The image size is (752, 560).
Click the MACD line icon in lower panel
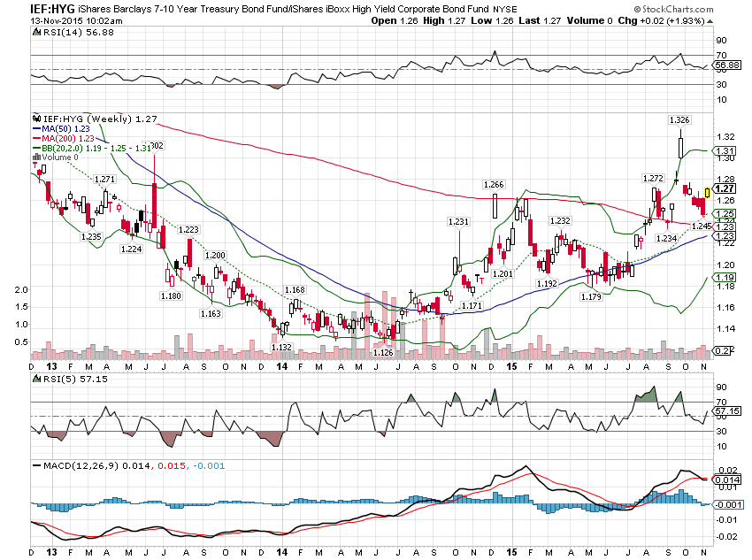35,464
